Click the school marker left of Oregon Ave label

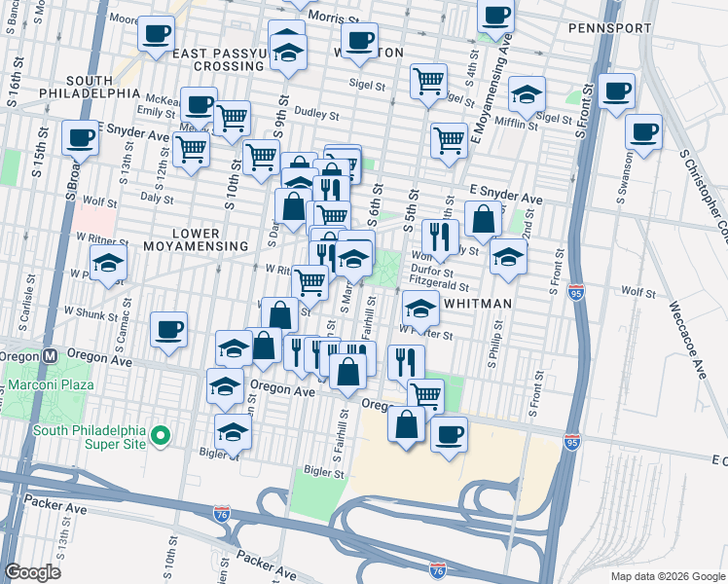point(225,389)
